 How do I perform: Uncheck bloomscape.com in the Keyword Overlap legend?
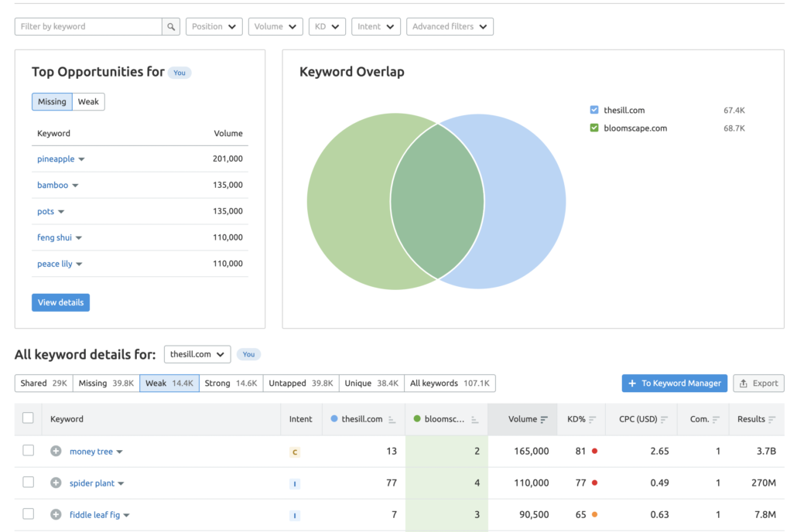(x=593, y=128)
